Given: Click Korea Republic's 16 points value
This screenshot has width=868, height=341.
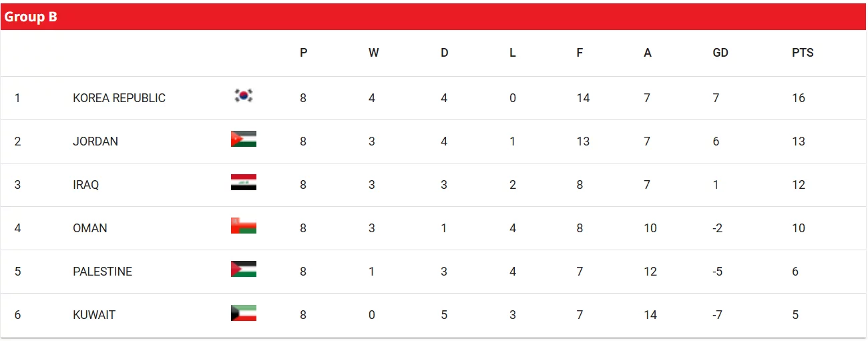Looking at the screenshot, I should click(799, 98).
